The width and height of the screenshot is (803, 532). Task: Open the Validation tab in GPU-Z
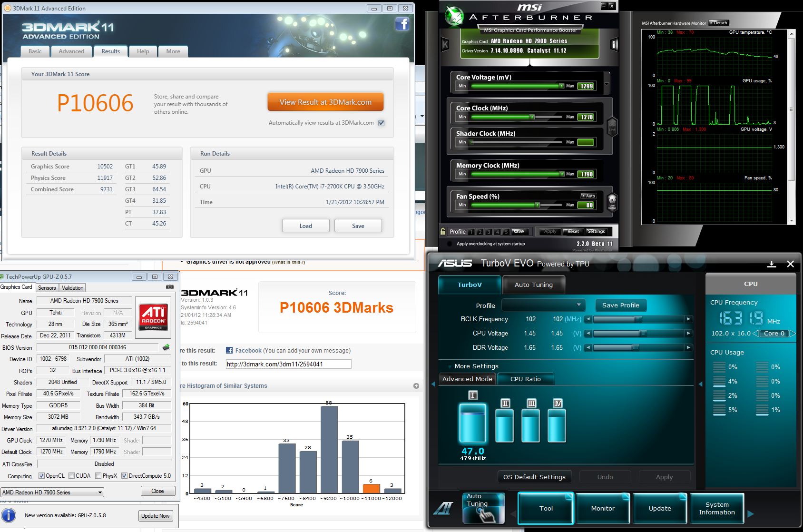click(73, 288)
